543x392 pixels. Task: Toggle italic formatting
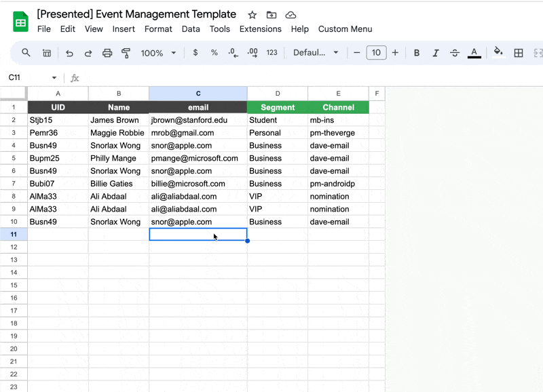click(436, 53)
